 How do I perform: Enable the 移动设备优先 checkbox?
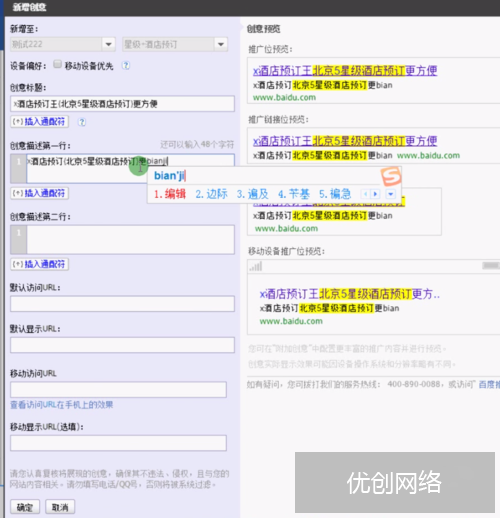(57, 64)
